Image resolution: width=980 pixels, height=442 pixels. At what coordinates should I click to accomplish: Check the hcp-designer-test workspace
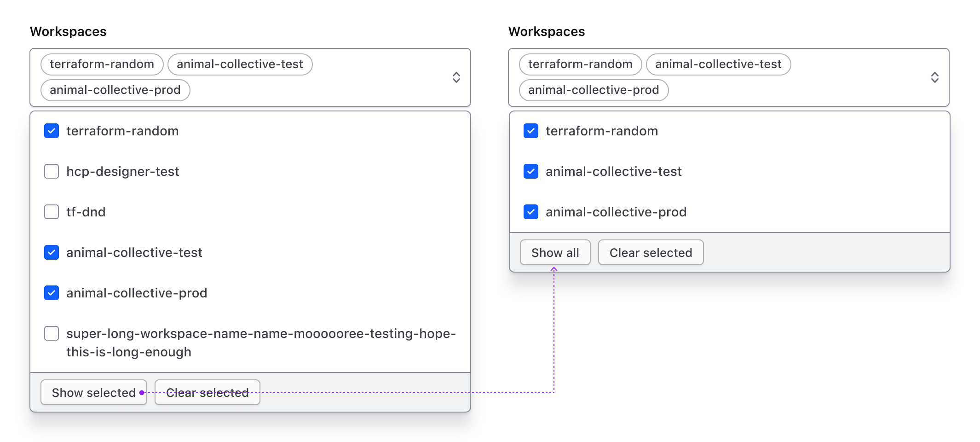51,171
